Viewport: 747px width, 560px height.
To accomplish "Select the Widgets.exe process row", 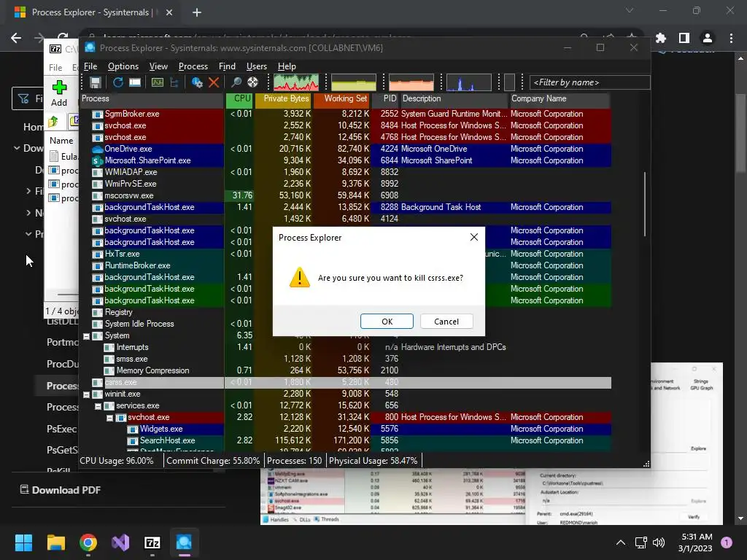I will [x=346, y=429].
